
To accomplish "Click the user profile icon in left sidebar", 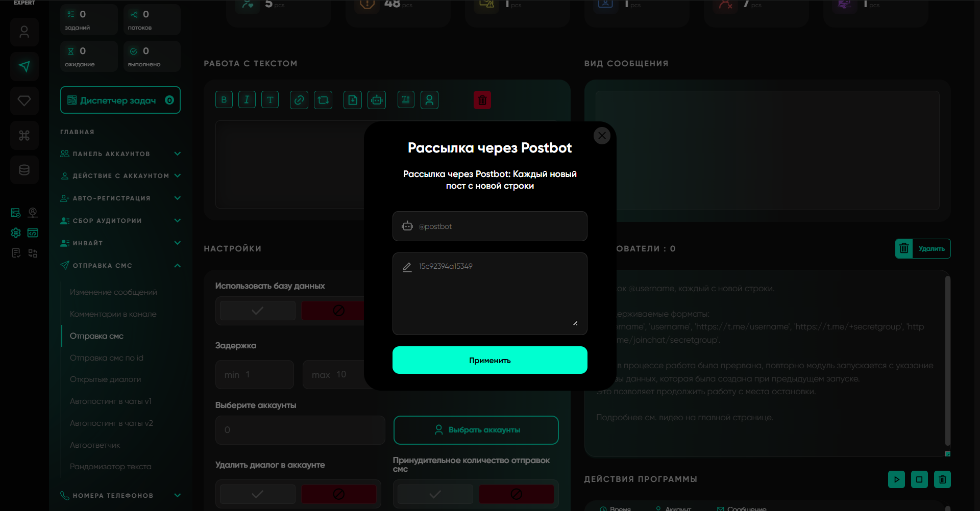I will pyautogui.click(x=24, y=32).
